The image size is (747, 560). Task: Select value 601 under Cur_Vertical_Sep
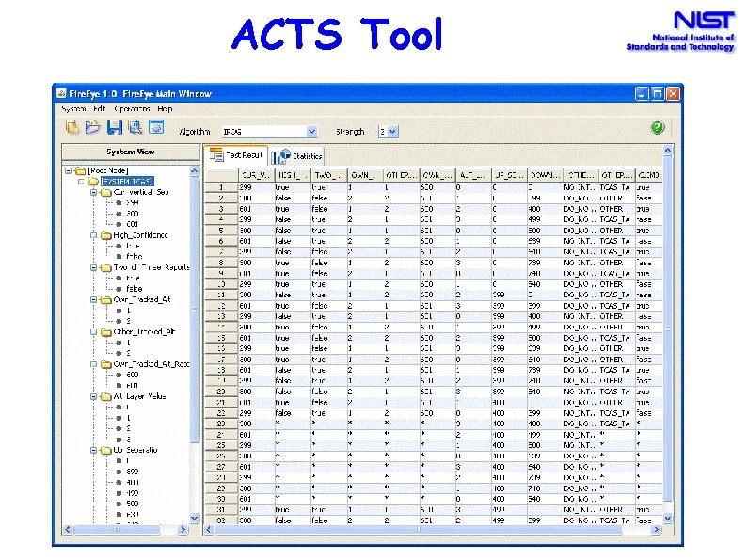133,225
